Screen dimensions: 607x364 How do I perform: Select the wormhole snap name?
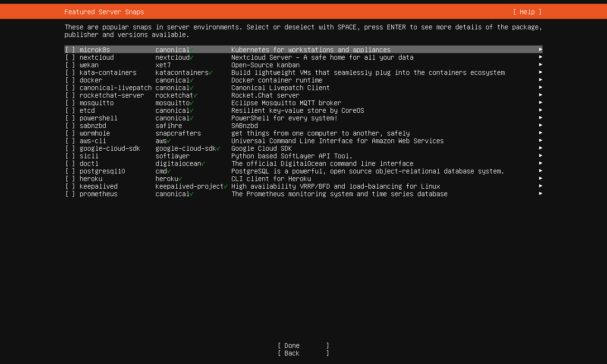click(95, 133)
